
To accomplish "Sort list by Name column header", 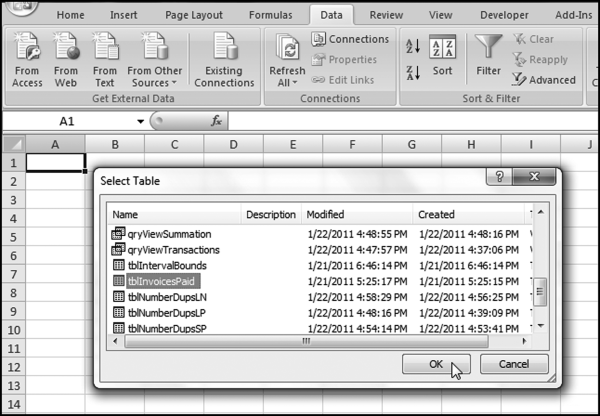I will click(174, 214).
